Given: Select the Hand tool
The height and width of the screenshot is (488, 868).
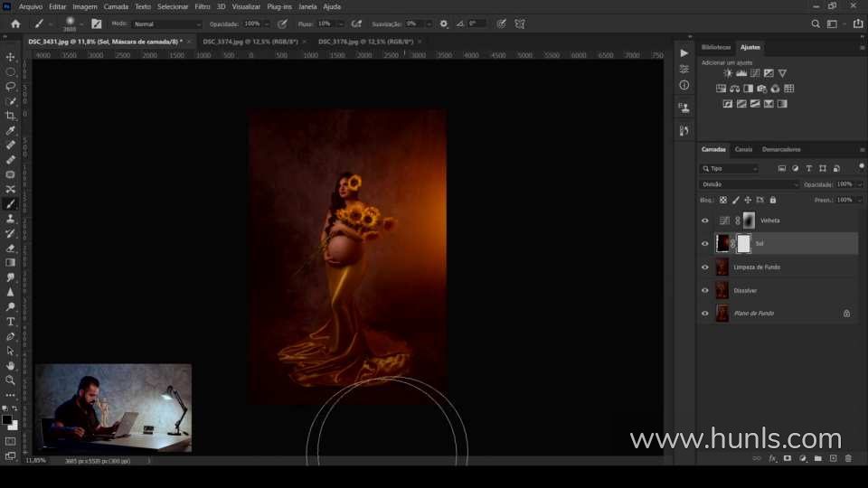Looking at the screenshot, I should click(11, 365).
